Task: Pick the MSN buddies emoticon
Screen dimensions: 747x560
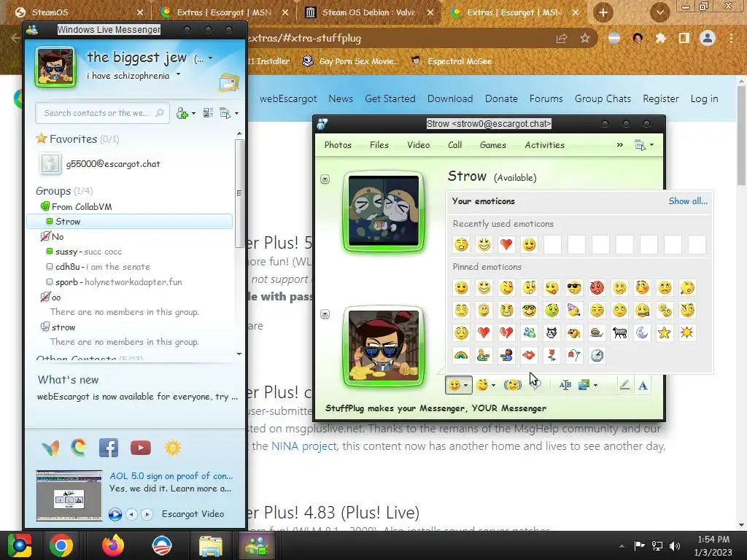Action: click(529, 332)
